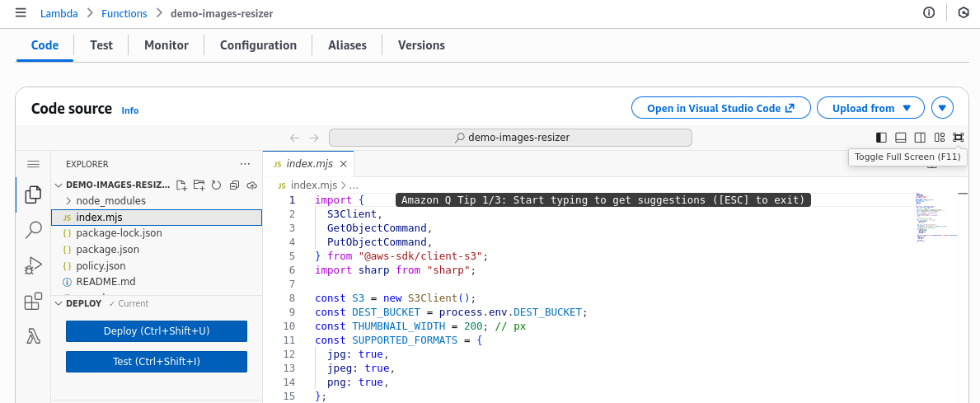The height and width of the screenshot is (403, 980).
Task: Open the Search view in activity bar
Action: pyautogui.click(x=33, y=230)
